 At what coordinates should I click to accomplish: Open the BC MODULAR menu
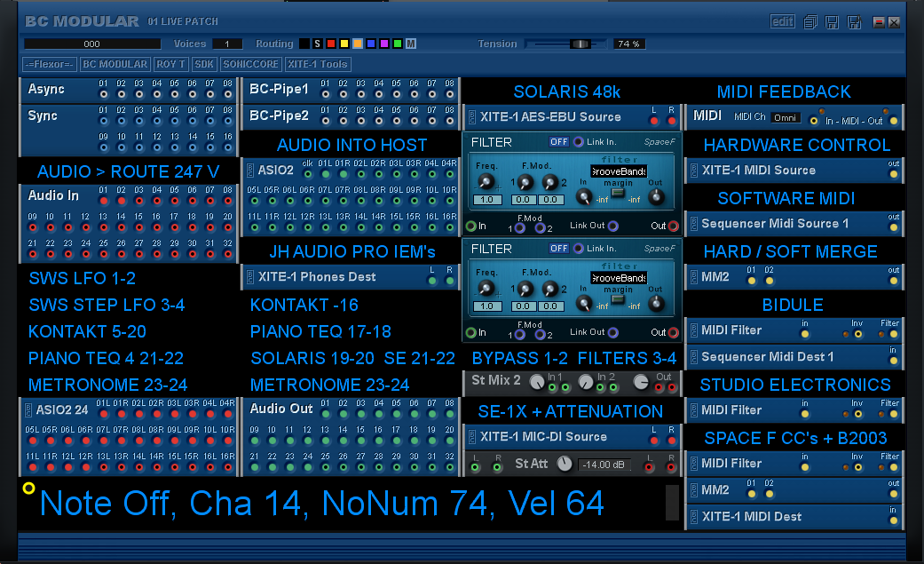tap(115, 64)
